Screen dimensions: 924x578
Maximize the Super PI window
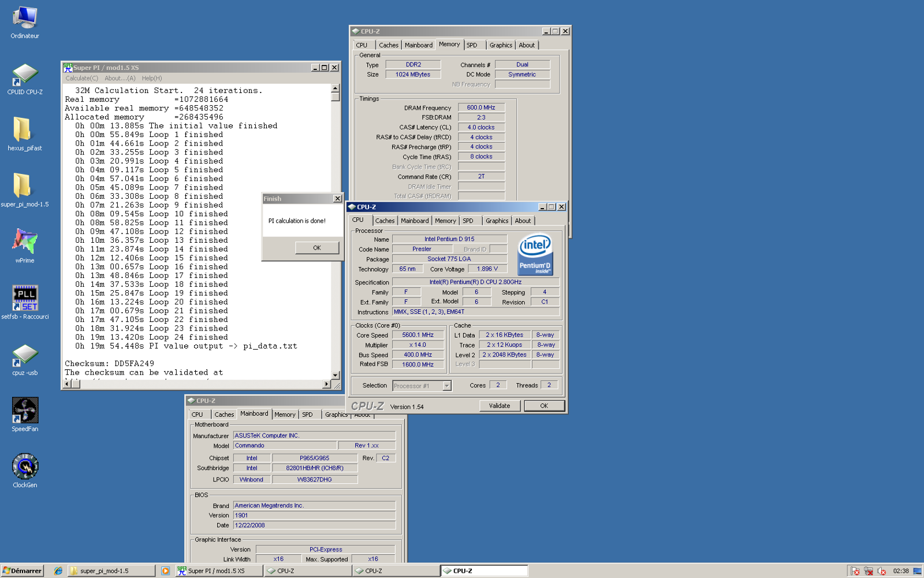(325, 68)
